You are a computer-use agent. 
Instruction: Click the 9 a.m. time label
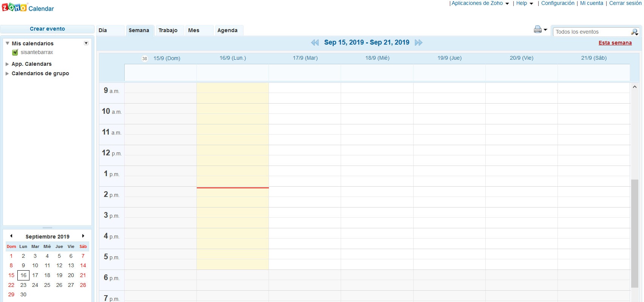(x=111, y=91)
